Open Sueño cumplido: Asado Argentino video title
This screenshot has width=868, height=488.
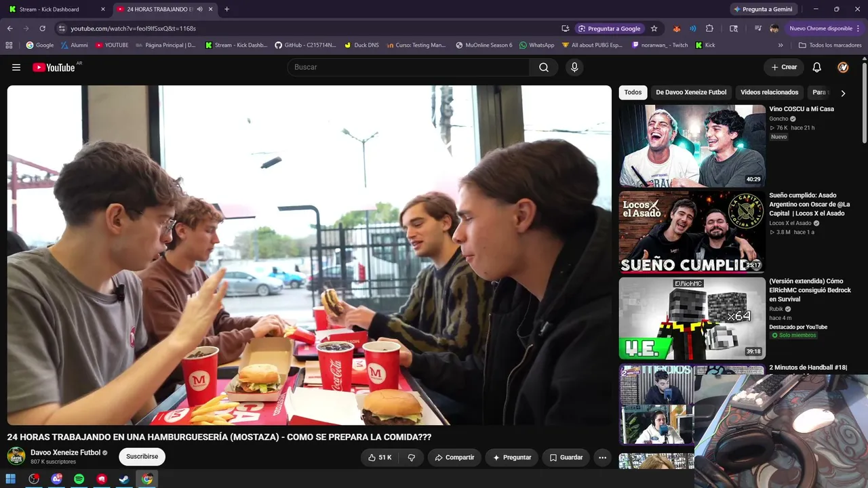click(x=810, y=204)
